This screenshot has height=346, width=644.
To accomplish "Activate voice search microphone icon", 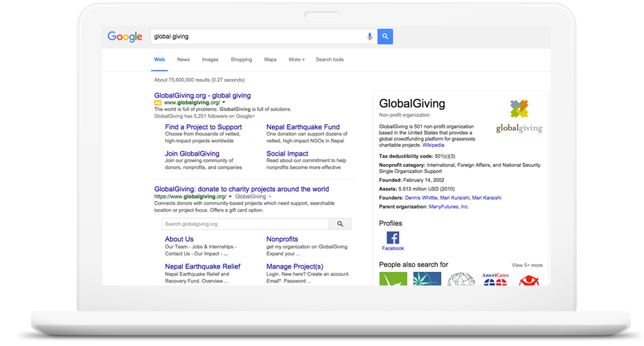I will 370,37.
